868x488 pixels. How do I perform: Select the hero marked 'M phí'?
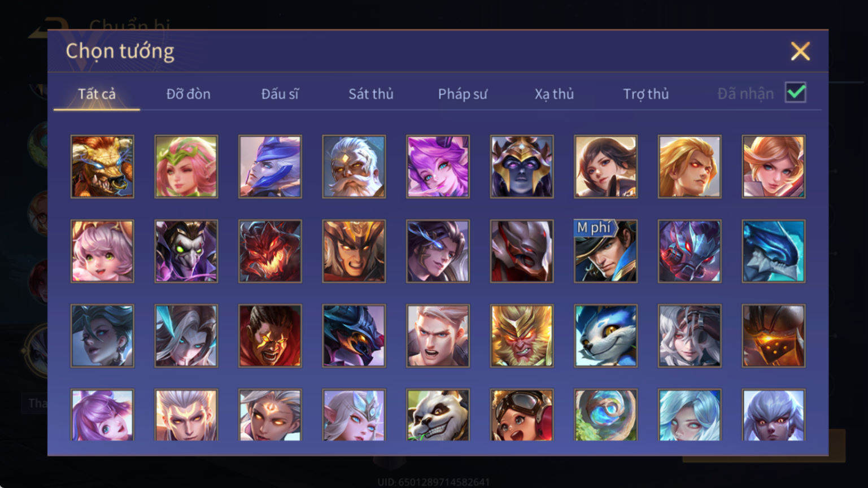[x=605, y=251]
